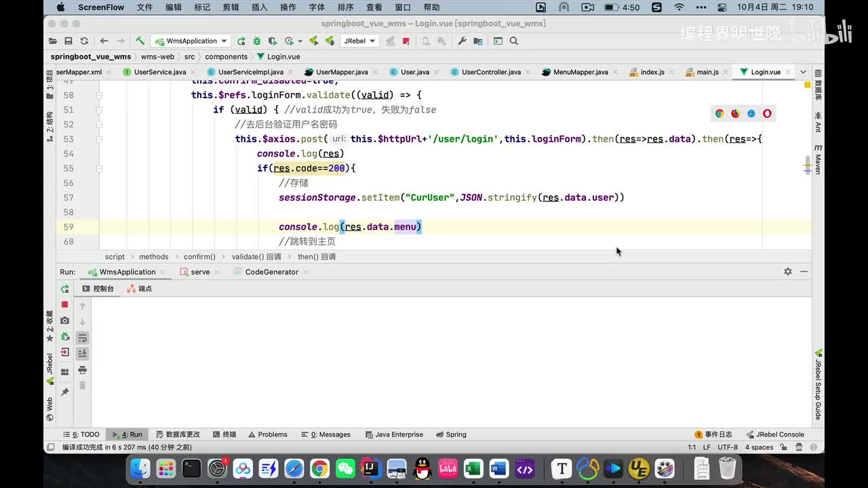Open in Chrome browser icon
The image size is (868, 488).
pyautogui.click(x=719, y=114)
